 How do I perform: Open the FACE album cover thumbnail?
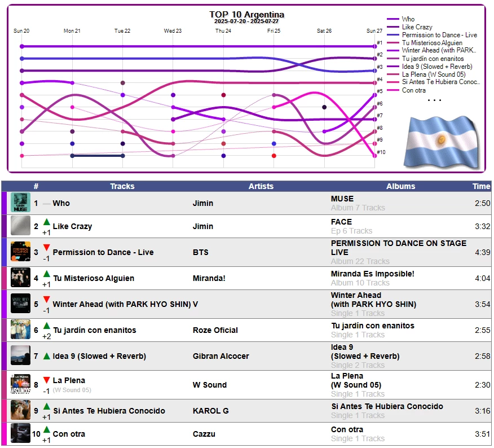20,226
